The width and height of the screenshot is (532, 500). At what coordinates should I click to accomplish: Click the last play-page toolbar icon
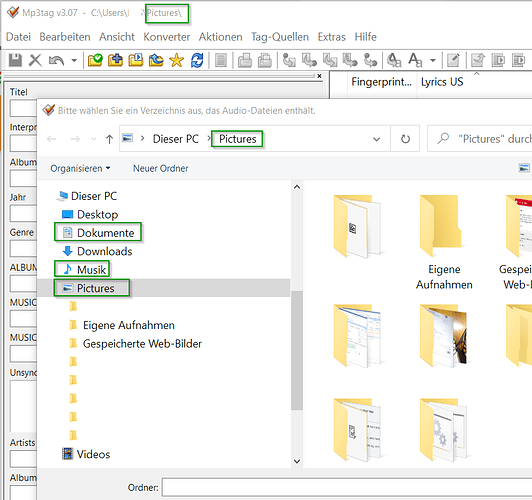point(518,60)
